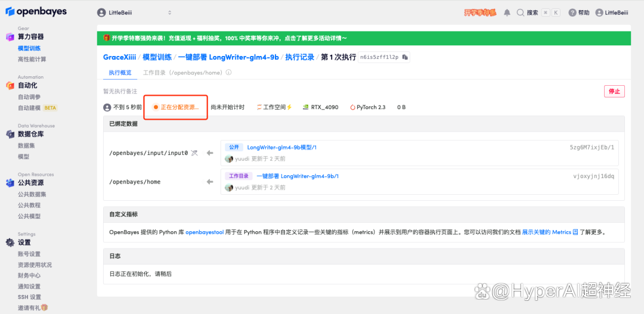This screenshot has width=644, height=314.
Task: Open 模型 under 数据仓库
Action: pyautogui.click(x=23, y=156)
